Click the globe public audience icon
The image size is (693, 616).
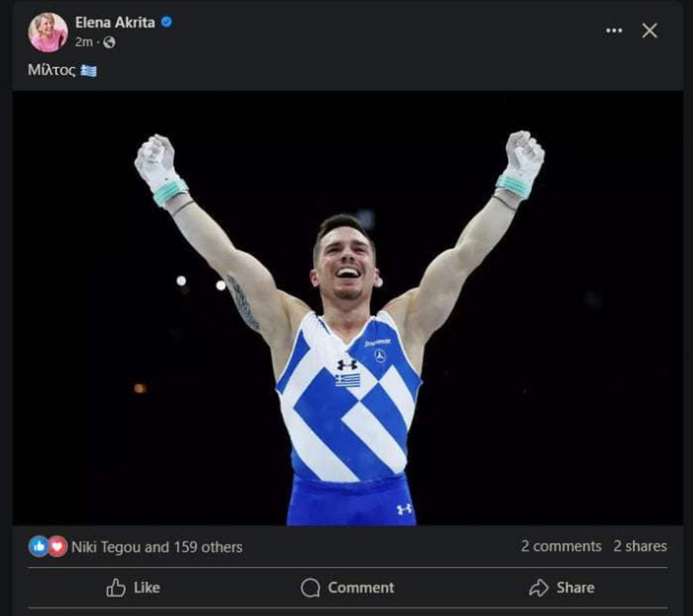(109, 43)
